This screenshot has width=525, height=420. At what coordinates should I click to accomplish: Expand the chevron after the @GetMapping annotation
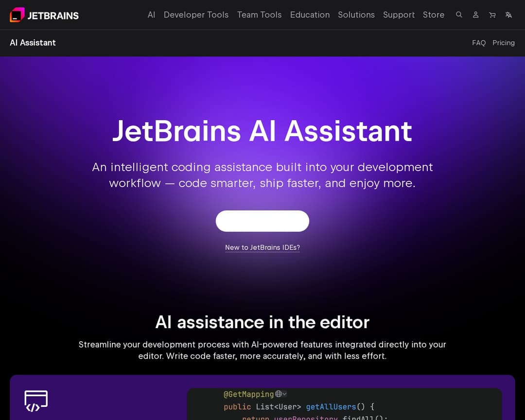pos(284,394)
